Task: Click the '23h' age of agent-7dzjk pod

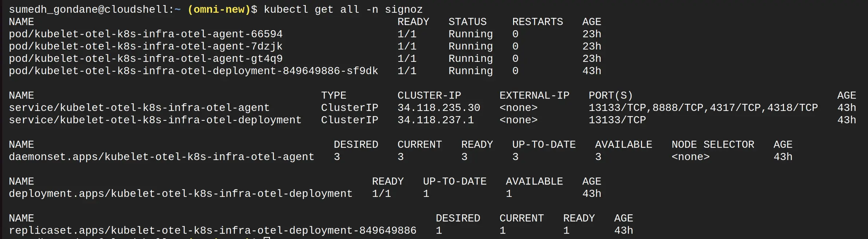Action: click(x=592, y=47)
